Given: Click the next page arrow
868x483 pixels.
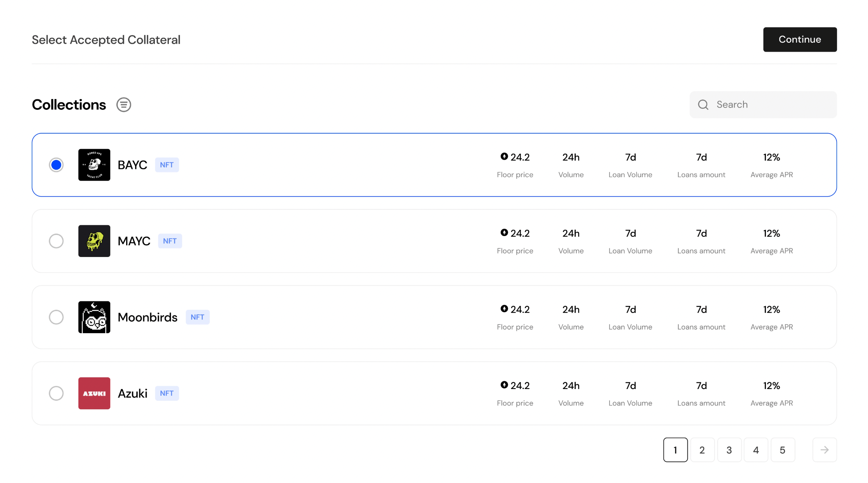Looking at the screenshot, I should [825, 450].
